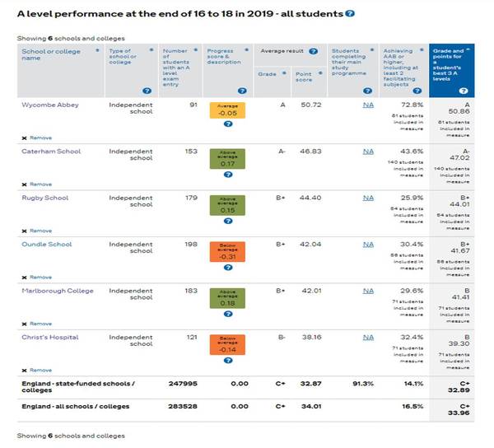The height and width of the screenshot is (448, 494).
Task: Remove Oundle School from comparison
Action: (x=37, y=278)
